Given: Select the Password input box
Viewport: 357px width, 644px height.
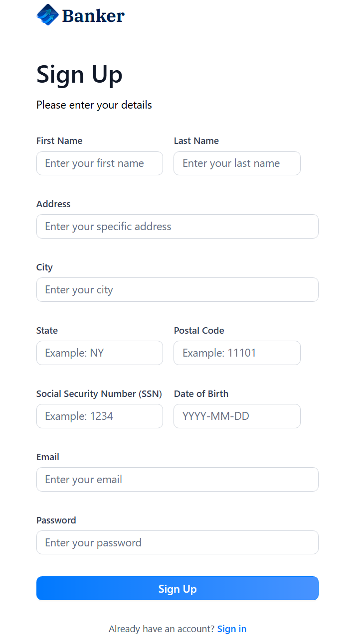Looking at the screenshot, I should tap(177, 543).
